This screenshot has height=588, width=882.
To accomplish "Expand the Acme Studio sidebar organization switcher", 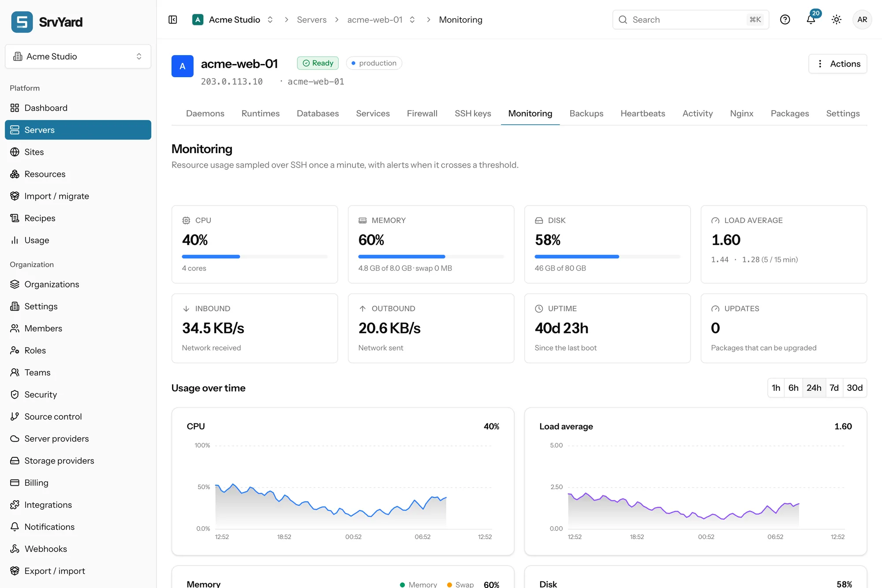I will [x=78, y=56].
